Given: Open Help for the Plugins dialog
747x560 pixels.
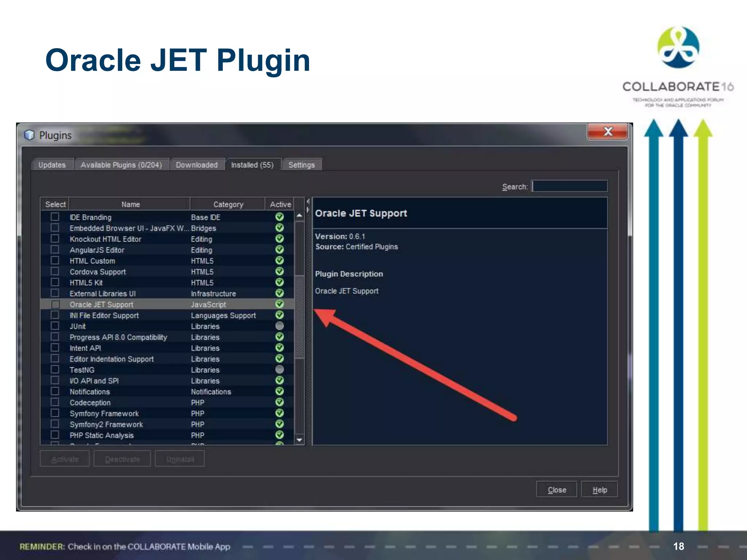Looking at the screenshot, I should tap(600, 490).
